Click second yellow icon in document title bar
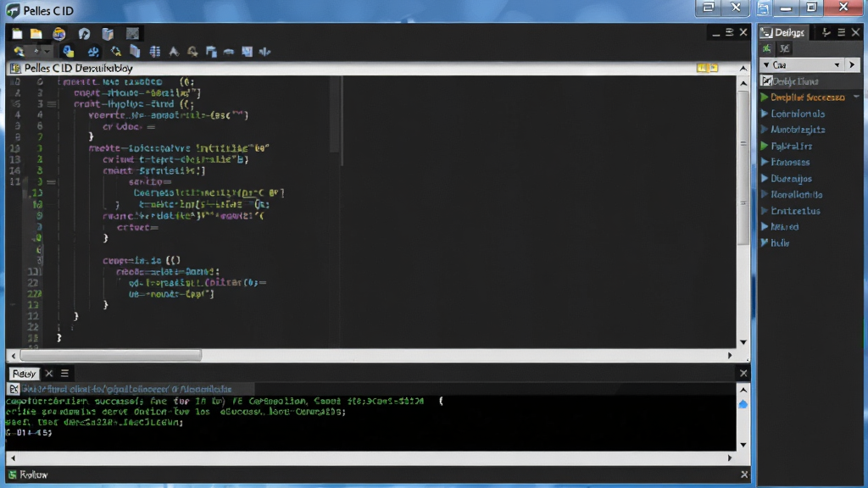868x488 pixels. pos(714,68)
